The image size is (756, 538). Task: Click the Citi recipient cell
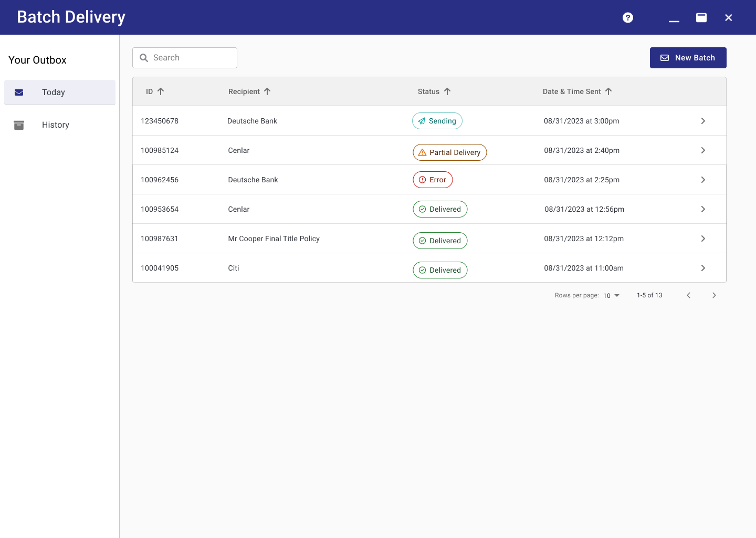[x=234, y=268]
